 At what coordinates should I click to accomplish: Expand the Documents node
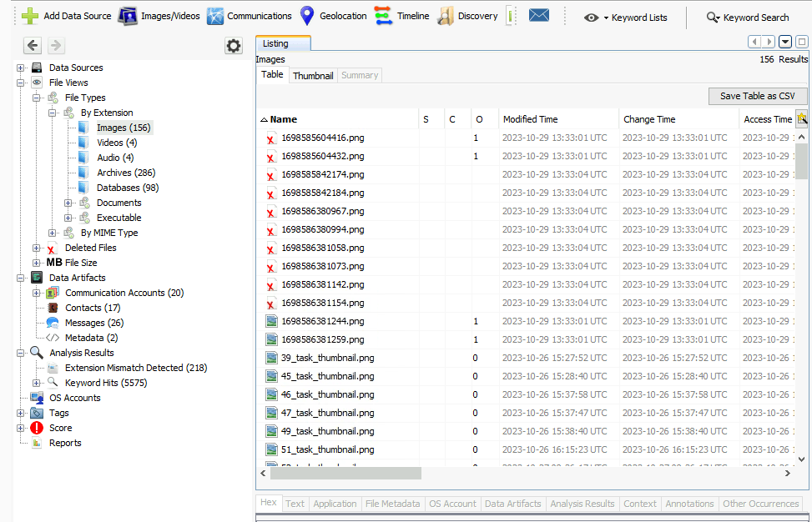(68, 203)
